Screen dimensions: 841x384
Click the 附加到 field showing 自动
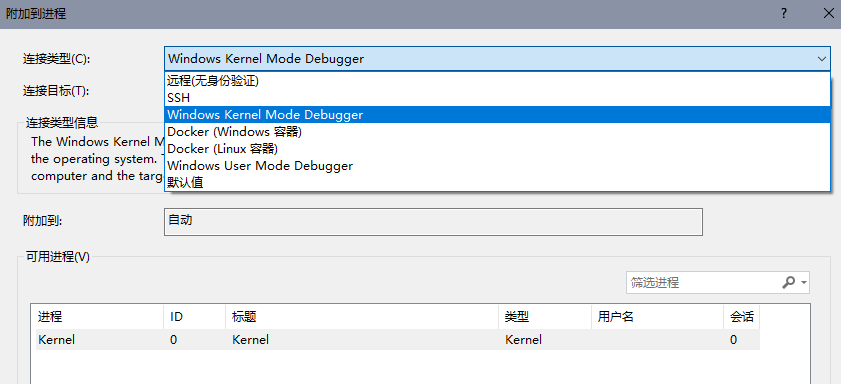pyautogui.click(x=433, y=222)
